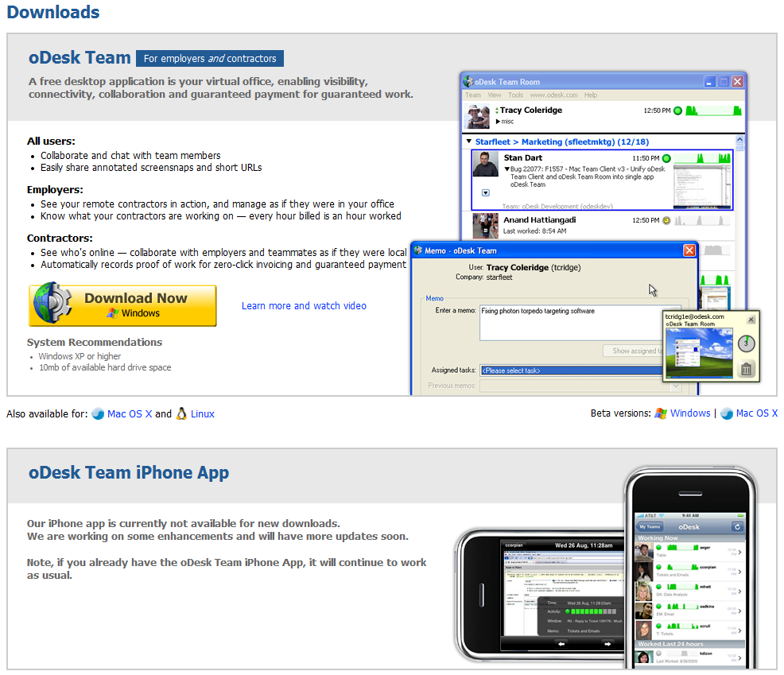
Task: Open the Beta versions Mac OS X link
Action: point(756,413)
